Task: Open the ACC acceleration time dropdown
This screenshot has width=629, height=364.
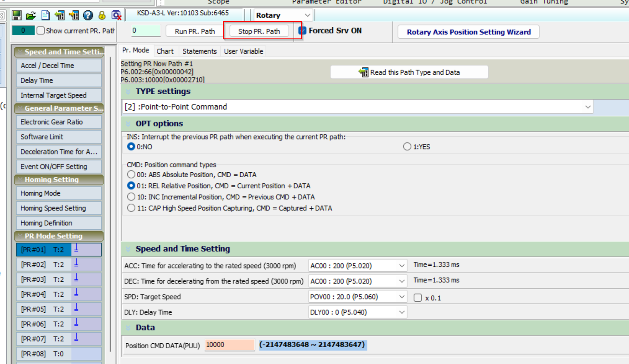Action: click(x=358, y=266)
